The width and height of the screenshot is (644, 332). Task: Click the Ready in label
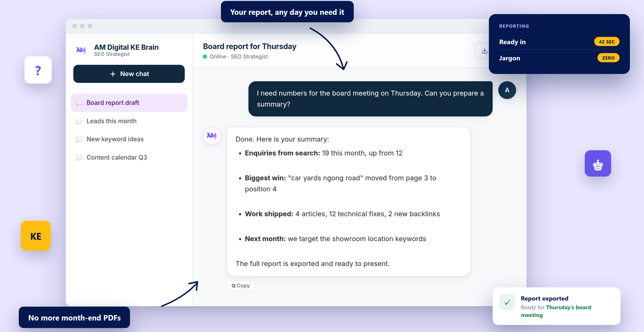(512, 42)
